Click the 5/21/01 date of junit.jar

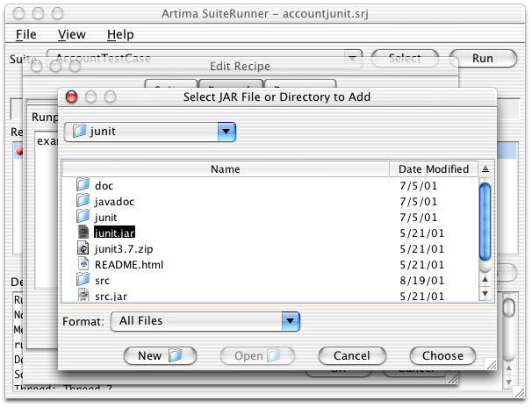pyautogui.click(x=421, y=233)
